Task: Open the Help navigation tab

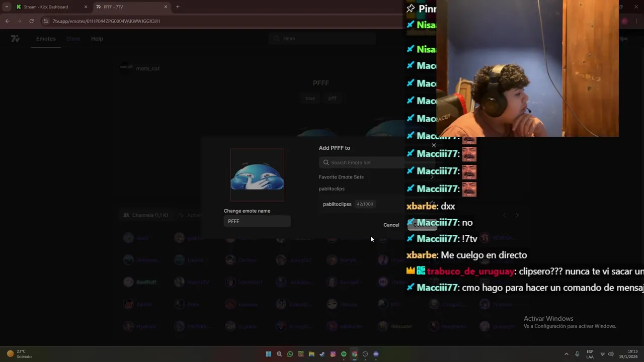Action: pyautogui.click(x=97, y=39)
